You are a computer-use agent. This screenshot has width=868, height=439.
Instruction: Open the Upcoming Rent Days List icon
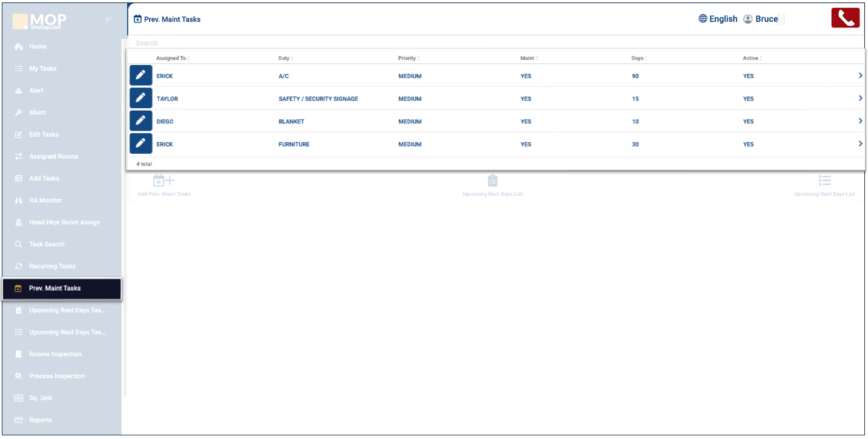492,181
